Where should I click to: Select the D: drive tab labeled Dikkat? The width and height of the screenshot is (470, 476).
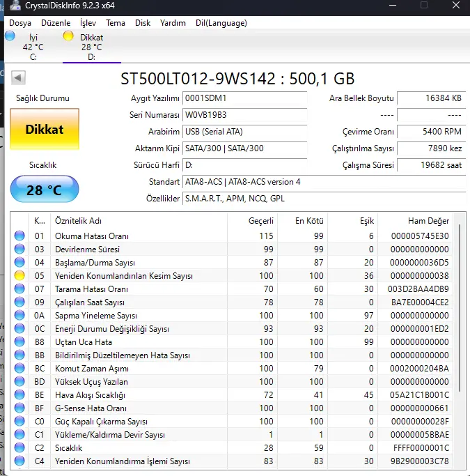point(92,47)
